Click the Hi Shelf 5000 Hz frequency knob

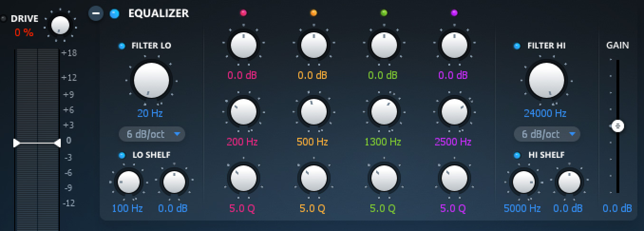pyautogui.click(x=524, y=182)
